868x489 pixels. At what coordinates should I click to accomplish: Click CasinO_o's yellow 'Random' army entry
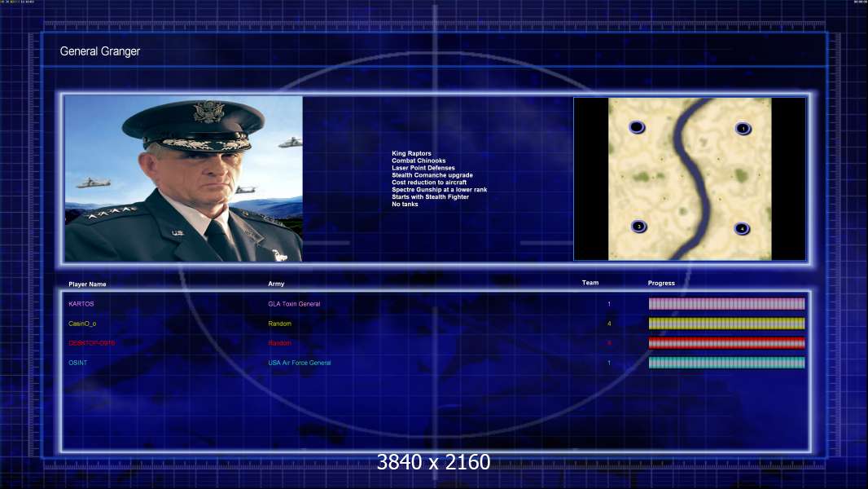(x=279, y=324)
